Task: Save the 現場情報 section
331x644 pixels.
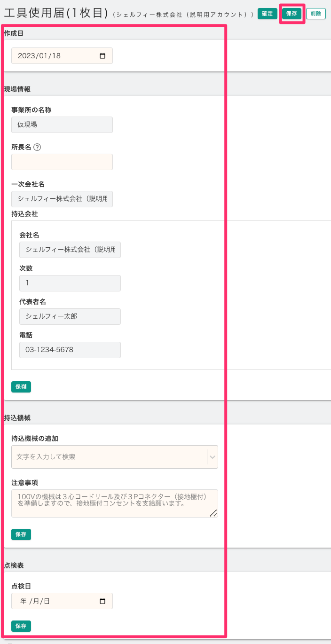Action: 21,387
